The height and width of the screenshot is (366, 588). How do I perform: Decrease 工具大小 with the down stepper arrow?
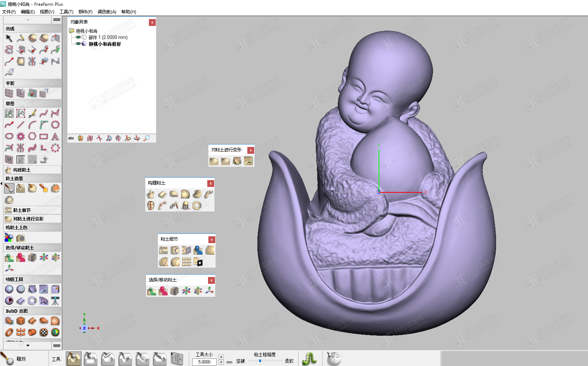(x=221, y=362)
